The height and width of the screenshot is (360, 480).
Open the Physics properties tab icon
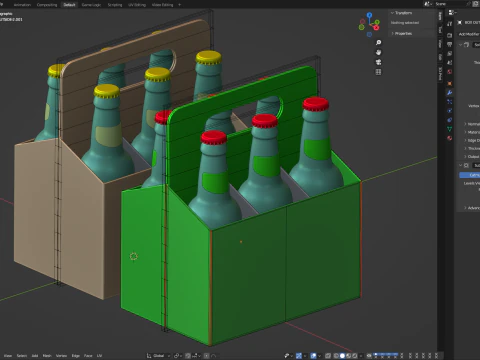450,111
